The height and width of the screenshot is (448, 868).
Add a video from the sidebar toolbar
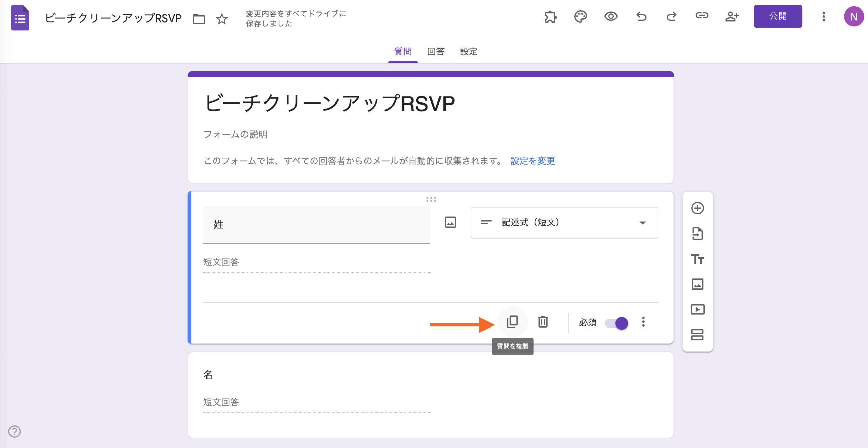[697, 310]
